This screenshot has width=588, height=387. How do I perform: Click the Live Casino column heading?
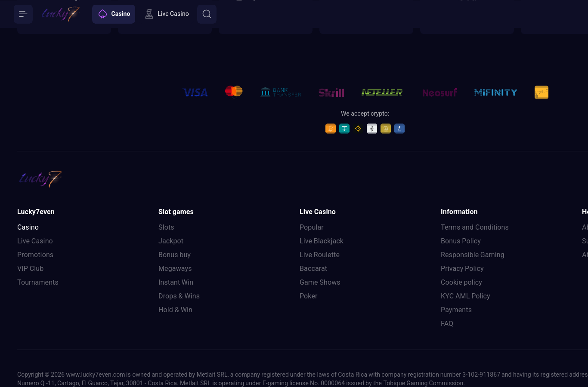317,212
